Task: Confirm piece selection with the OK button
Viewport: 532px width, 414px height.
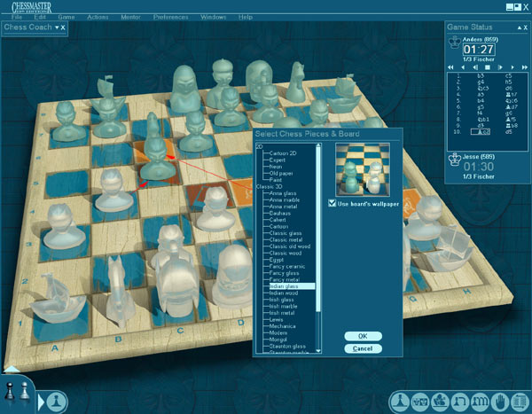Action: tap(363, 336)
